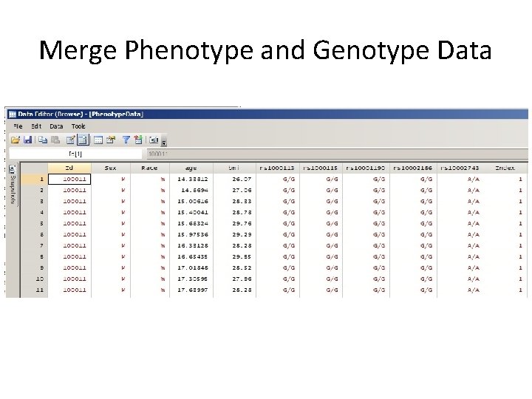Select the Sex column header
This screenshot has width=532, height=399.
(x=111, y=168)
